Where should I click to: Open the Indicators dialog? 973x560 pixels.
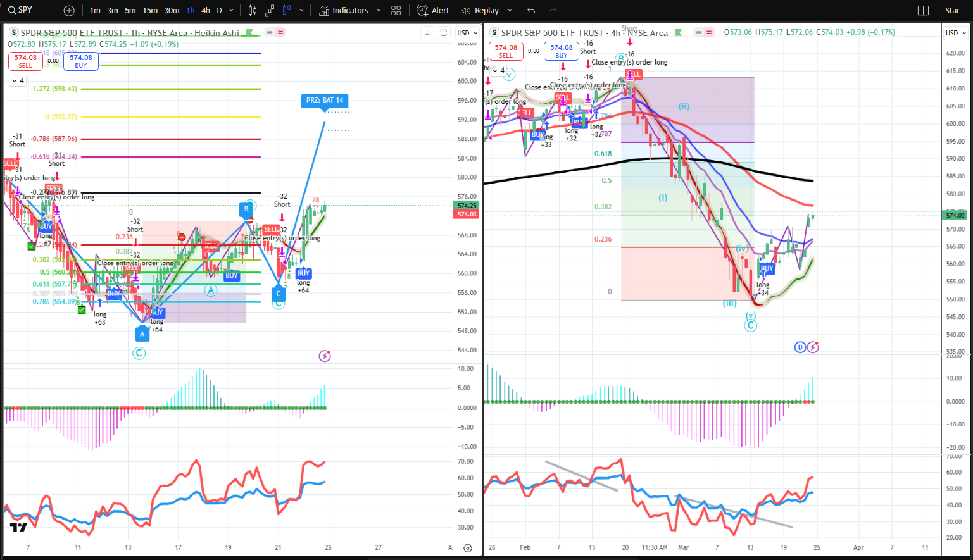click(x=344, y=11)
